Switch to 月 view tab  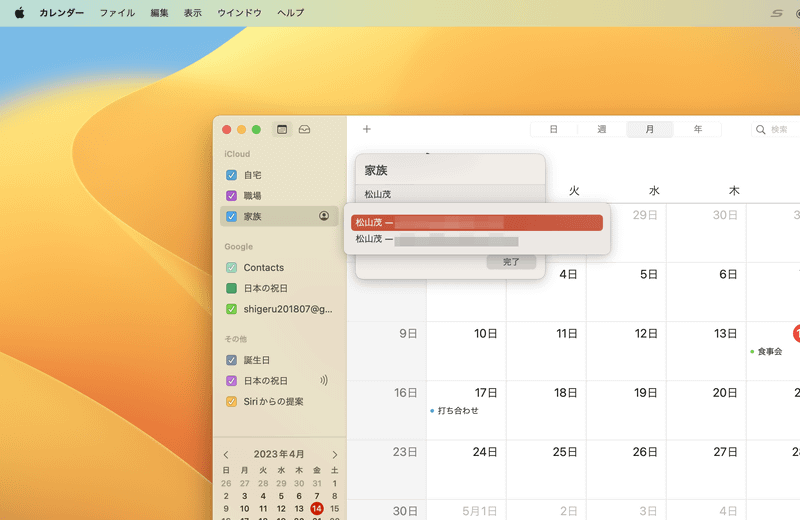tap(649, 130)
